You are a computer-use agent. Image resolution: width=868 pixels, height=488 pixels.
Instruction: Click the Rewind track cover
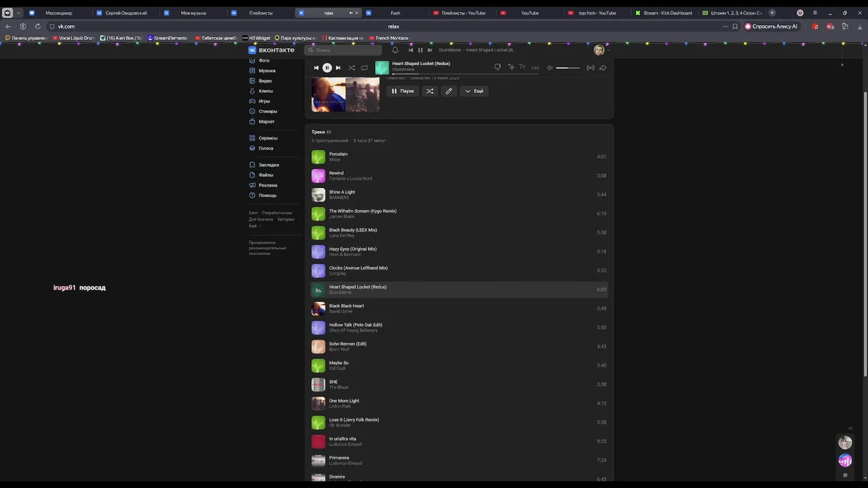coord(318,176)
